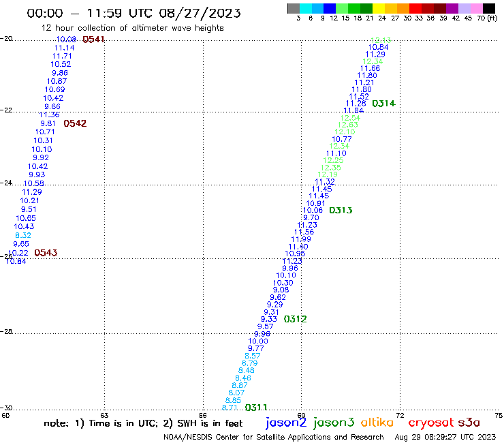Viewport: 504px width, 443px height.
Task: Click the NOAA/NESDIS credit line
Action: [x=274, y=438]
